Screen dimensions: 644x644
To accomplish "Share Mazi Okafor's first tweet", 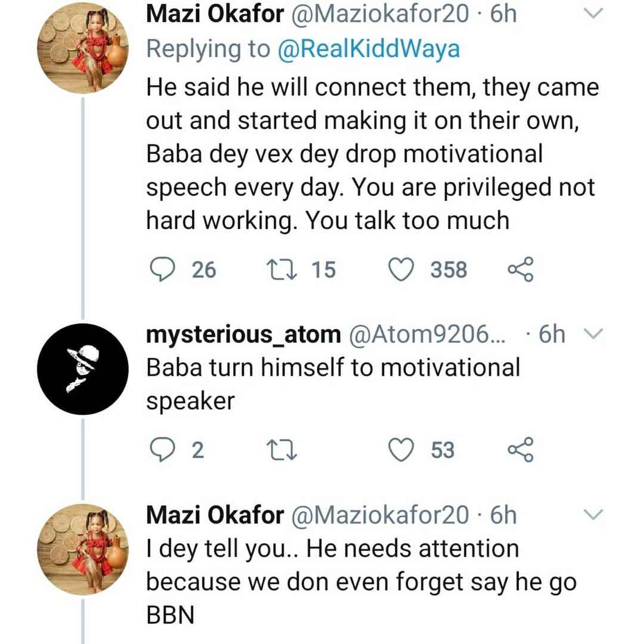I will tap(521, 270).
